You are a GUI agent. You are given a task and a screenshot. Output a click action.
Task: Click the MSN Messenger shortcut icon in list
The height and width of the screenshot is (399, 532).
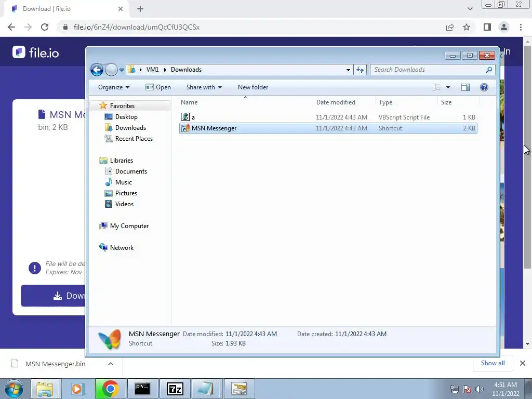click(185, 128)
